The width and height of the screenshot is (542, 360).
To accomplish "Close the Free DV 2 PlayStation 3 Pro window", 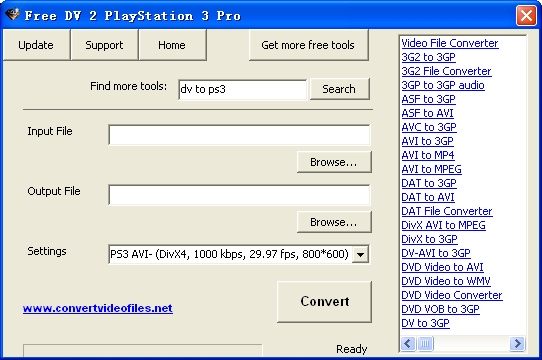I will pos(526,15).
